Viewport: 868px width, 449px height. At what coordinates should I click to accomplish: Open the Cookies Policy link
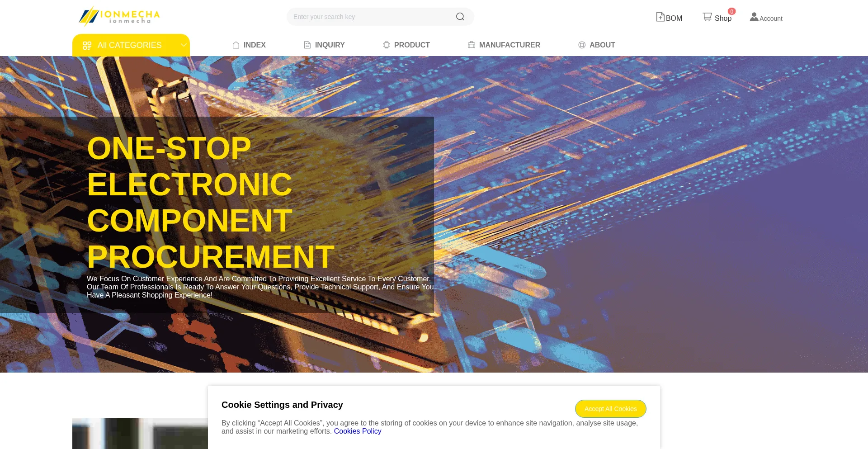[357, 431]
